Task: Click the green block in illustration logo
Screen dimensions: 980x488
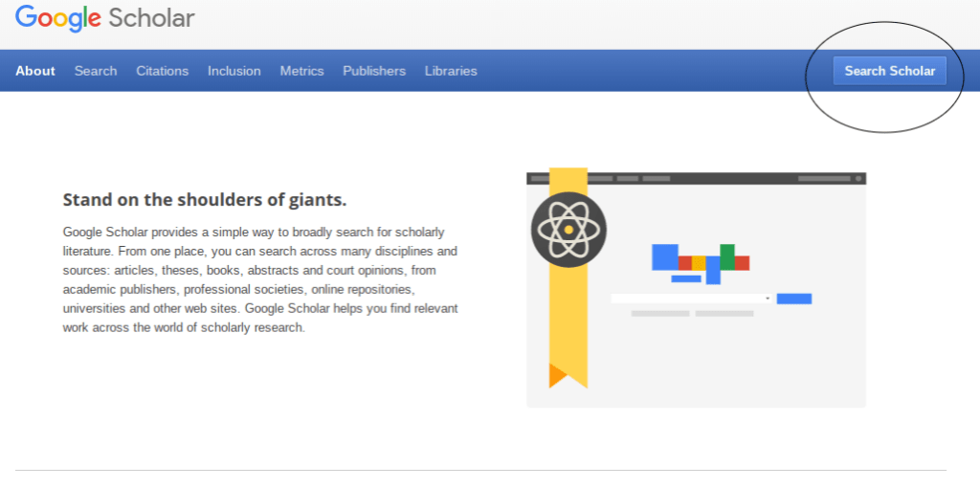Action: coord(727,255)
